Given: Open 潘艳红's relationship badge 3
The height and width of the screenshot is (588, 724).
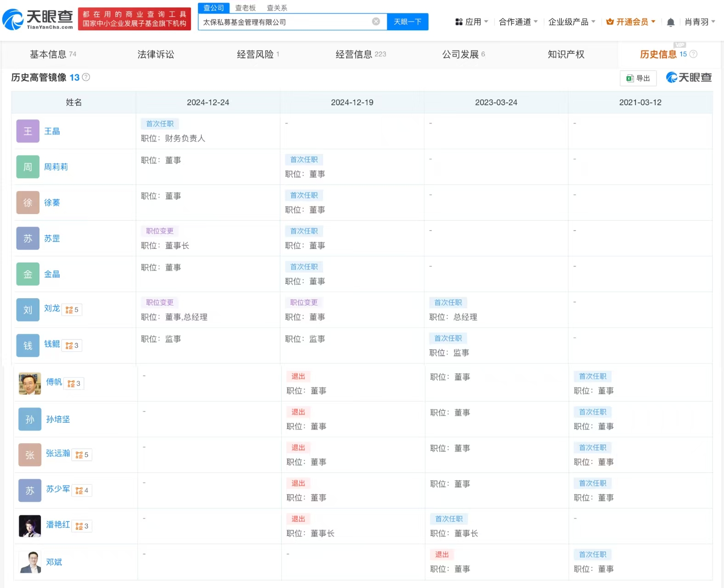Looking at the screenshot, I should pos(82,526).
